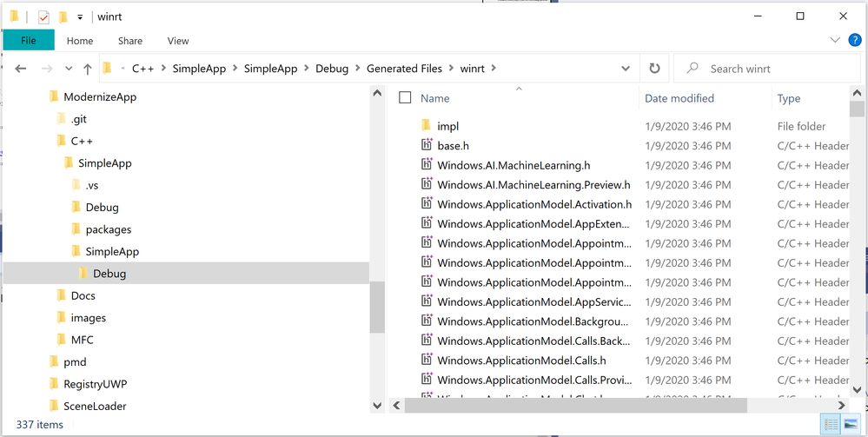Screen dimensions: 868x437
Task: Open the recent locations dropdown
Action: point(69,69)
